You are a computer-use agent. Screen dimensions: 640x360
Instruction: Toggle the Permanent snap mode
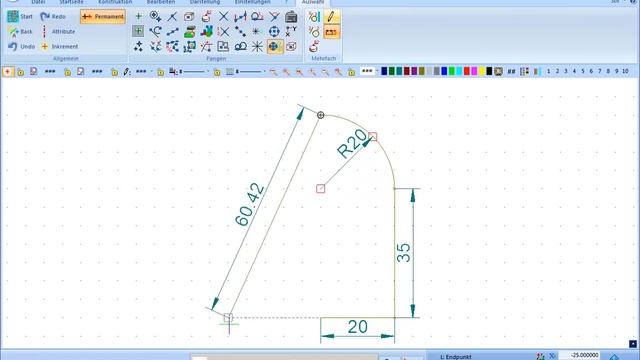[103, 17]
